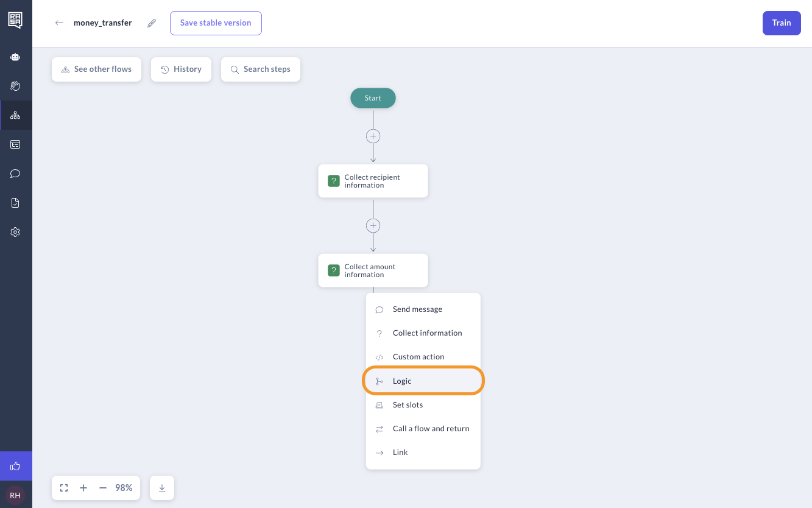Click Save stable version button
This screenshot has height=508, width=812.
coord(216,23)
